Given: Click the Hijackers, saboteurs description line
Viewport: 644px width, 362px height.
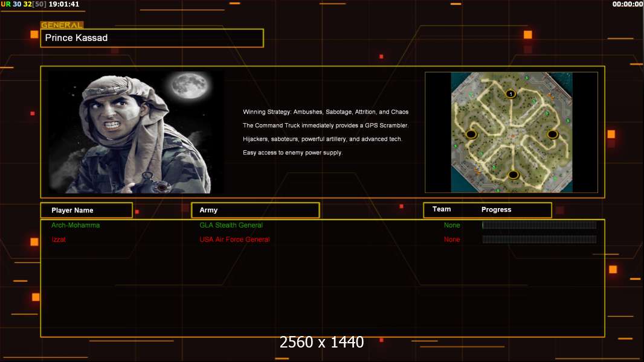Looking at the screenshot, I should [x=323, y=139].
